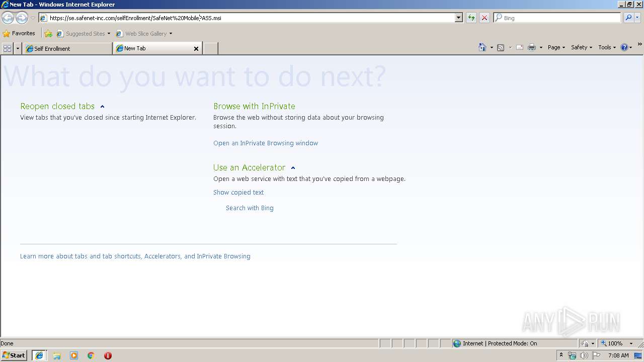
Task: Collapse the Use an Accelerator section
Action: (x=293, y=168)
